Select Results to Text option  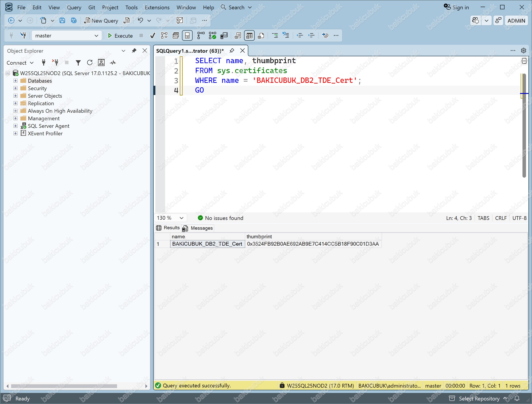coord(238,36)
